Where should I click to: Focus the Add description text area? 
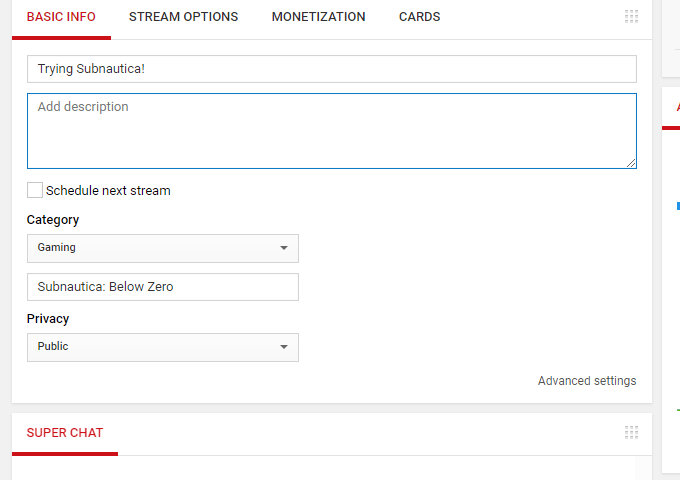point(331,131)
